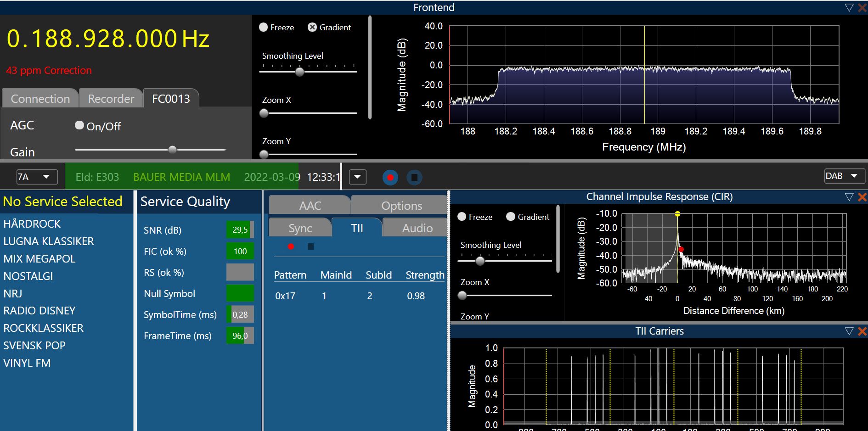Image resolution: width=868 pixels, height=431 pixels.
Task: Enable Gradient for the CIR plot
Action: (x=511, y=217)
